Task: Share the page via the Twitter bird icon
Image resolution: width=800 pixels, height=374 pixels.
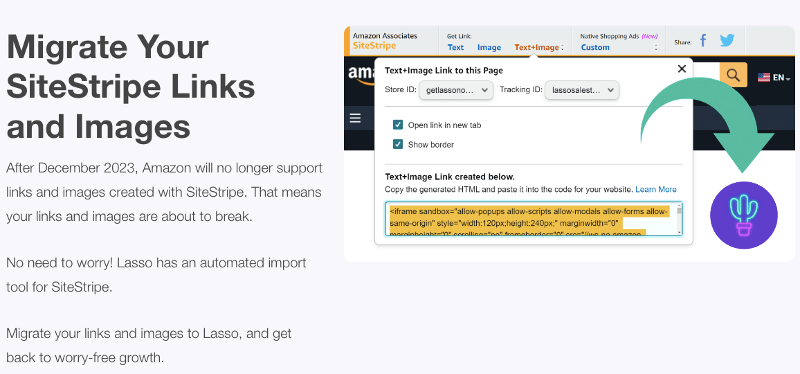Action: tap(727, 41)
